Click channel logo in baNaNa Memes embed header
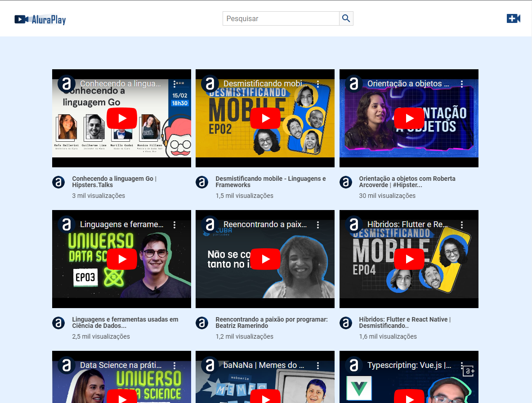Viewport: 532px width, 403px height. [x=210, y=365]
